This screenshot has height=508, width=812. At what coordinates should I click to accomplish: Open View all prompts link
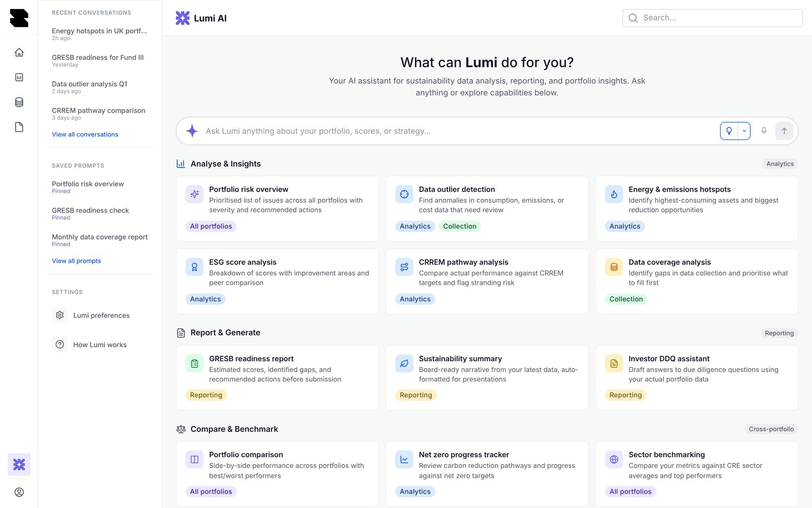point(76,261)
